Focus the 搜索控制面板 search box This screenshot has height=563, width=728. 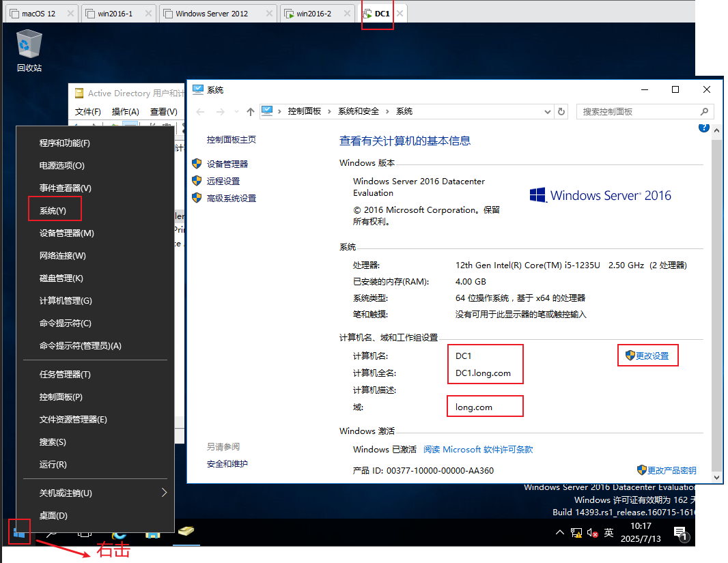point(645,112)
